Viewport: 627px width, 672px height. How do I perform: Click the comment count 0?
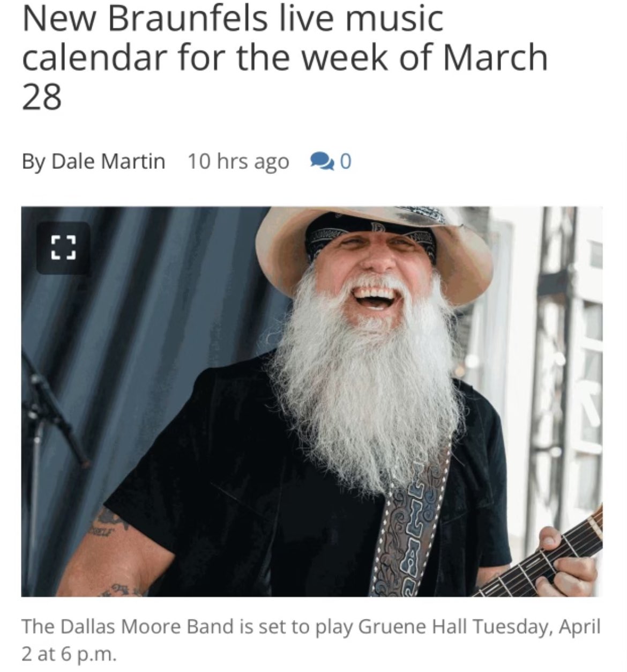click(x=346, y=161)
